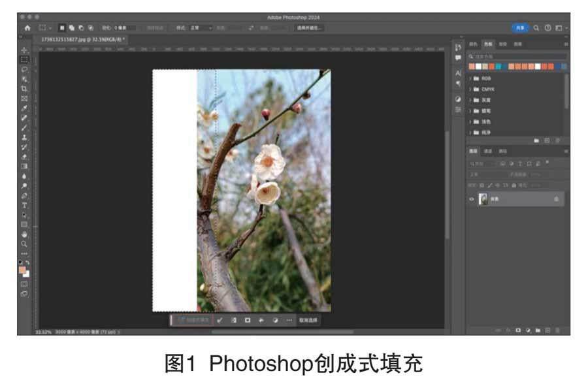Viewport: 588px width, 384px height.
Task: Select the Frame tool
Action: click(x=24, y=99)
